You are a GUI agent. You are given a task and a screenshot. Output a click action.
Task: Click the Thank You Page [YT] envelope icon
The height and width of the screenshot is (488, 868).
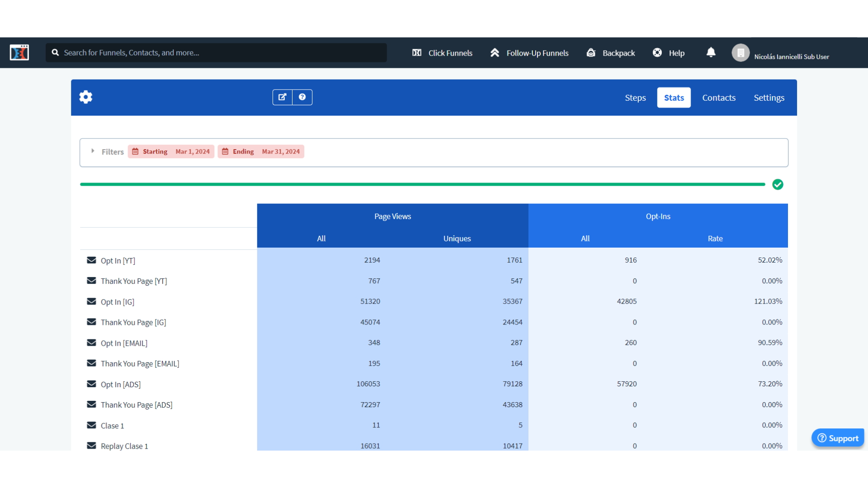coord(91,281)
